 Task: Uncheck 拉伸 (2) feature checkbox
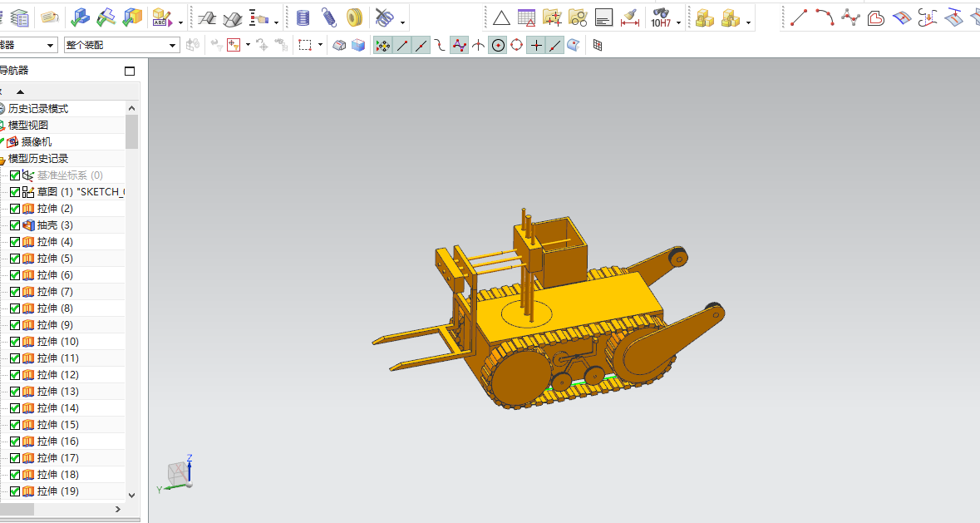15,209
